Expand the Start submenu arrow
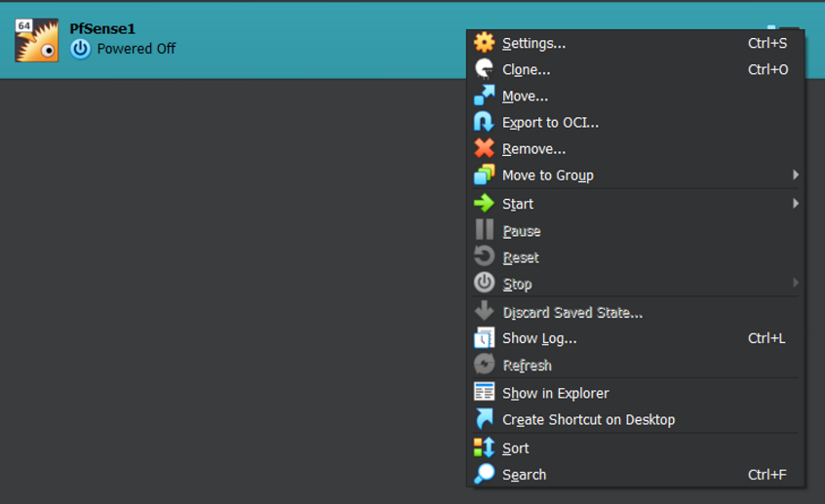825x504 pixels. pos(796,203)
